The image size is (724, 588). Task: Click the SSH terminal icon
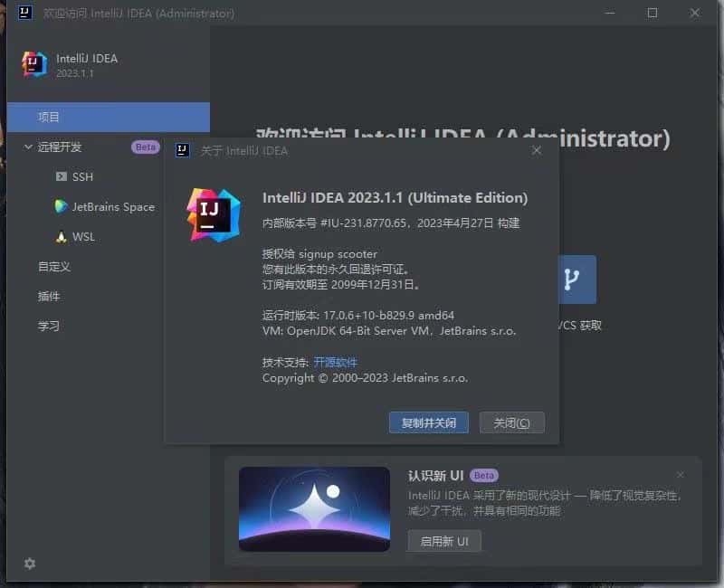pos(61,176)
